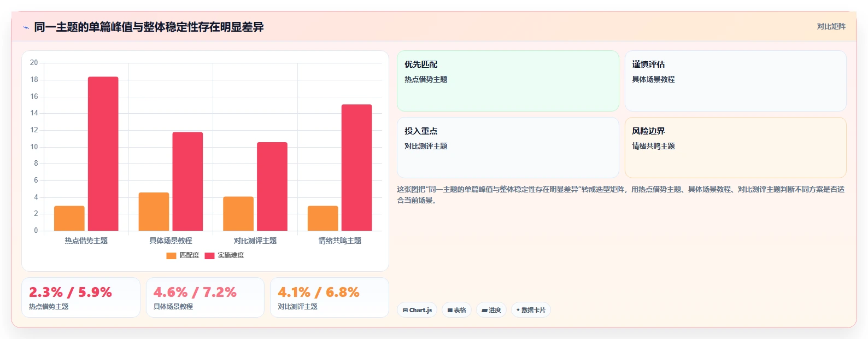Click the lightning icon beside the card title
This screenshot has width=868, height=339.
pyautogui.click(x=26, y=27)
